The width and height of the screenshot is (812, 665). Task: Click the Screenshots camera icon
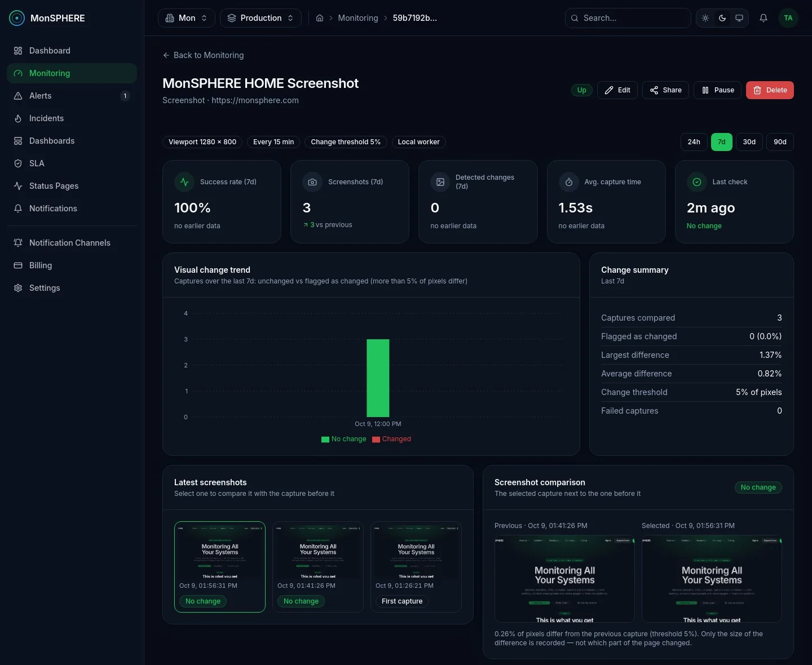click(x=312, y=182)
